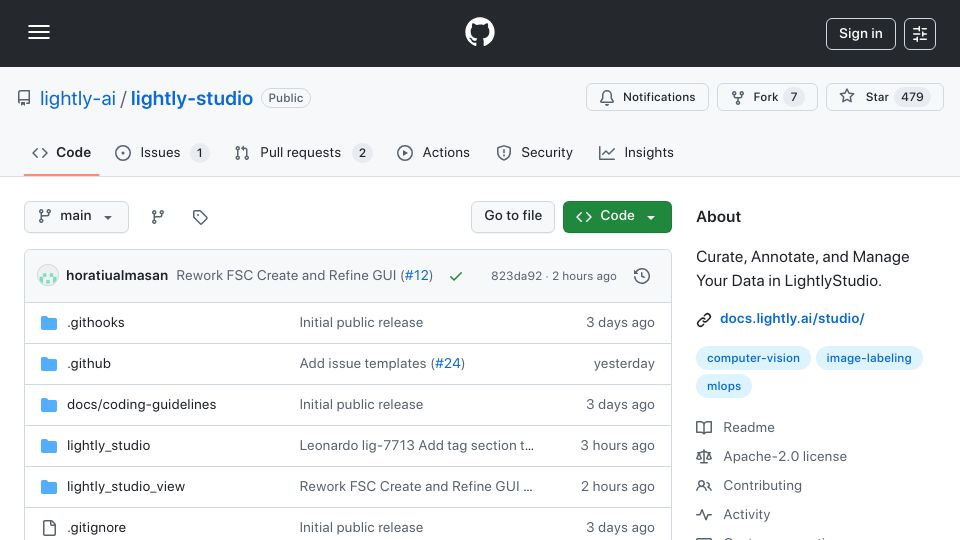Screen dimensions: 960x540
Task: Switch to the Insights tab
Action: tap(636, 152)
